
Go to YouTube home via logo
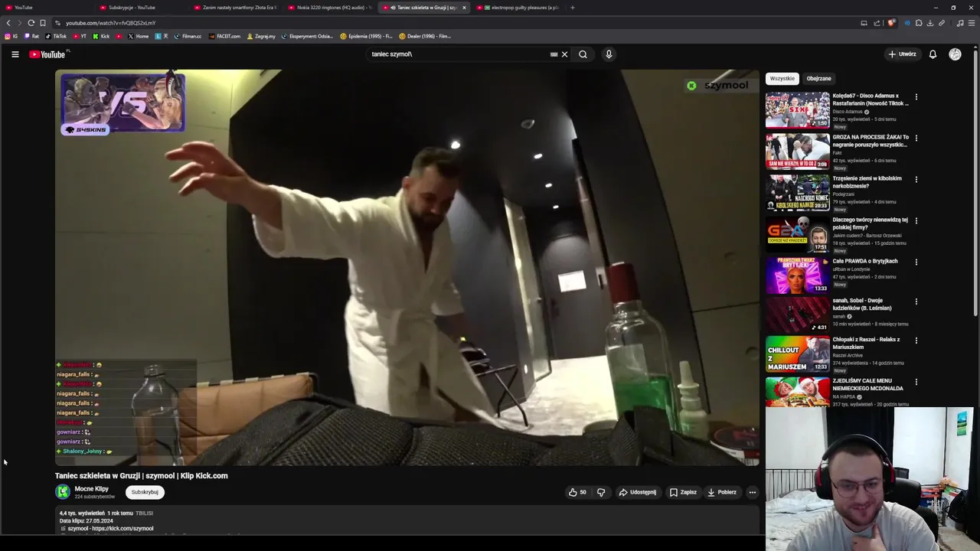pos(49,54)
